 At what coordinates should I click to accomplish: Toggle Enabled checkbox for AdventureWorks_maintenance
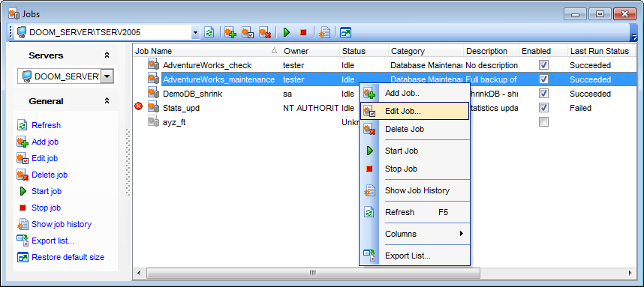[543, 79]
